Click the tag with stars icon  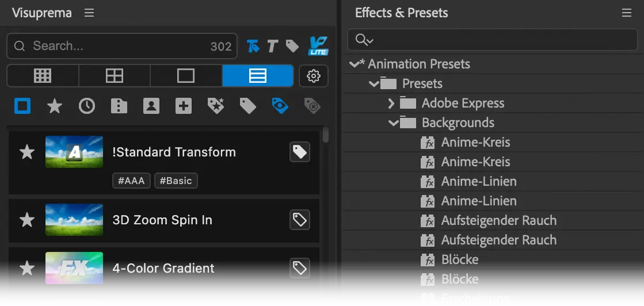(x=216, y=106)
